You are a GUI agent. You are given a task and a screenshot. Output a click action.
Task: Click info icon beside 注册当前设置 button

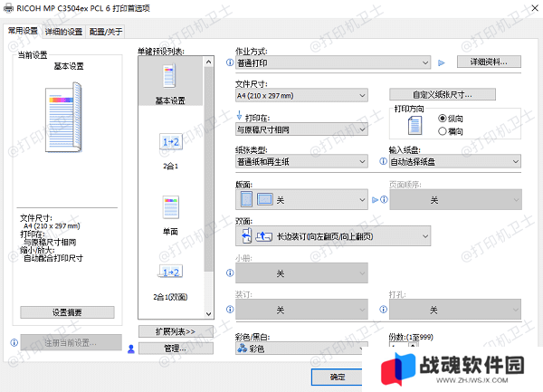point(14,342)
